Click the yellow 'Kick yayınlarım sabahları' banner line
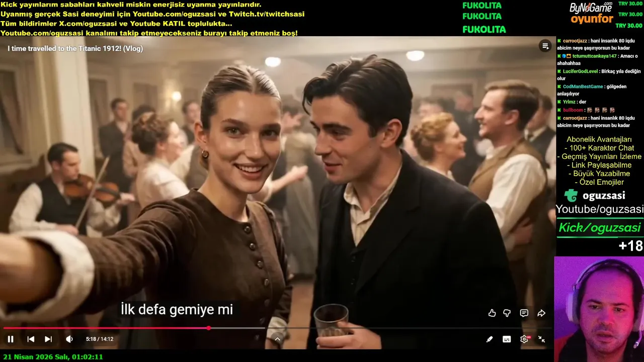 click(131, 5)
